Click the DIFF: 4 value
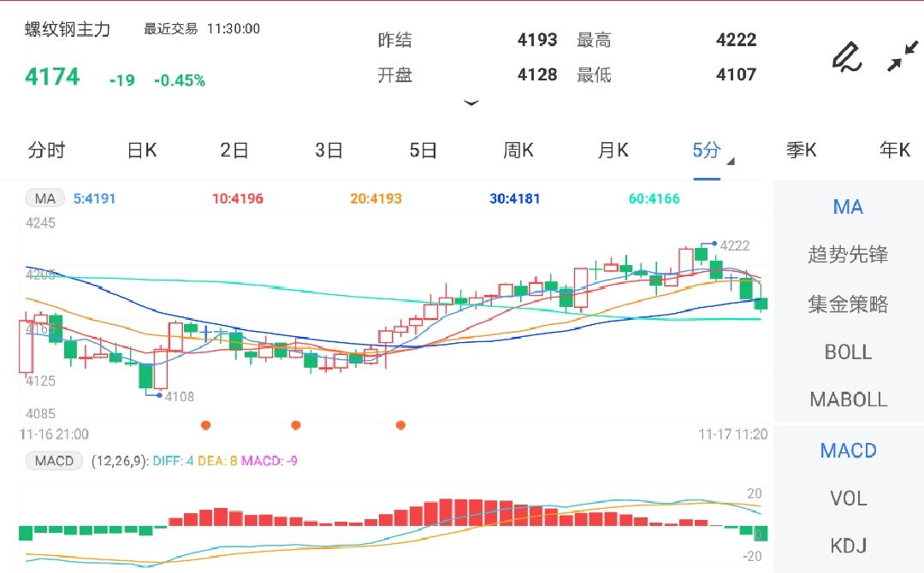This screenshot has width=924, height=573. coord(173,460)
